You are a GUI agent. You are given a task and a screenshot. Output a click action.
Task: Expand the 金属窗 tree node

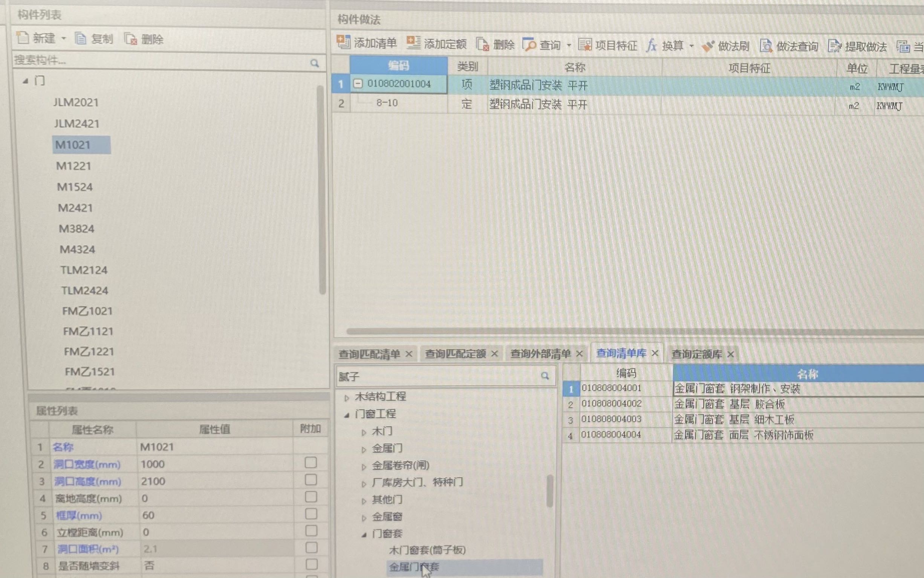coord(364,518)
